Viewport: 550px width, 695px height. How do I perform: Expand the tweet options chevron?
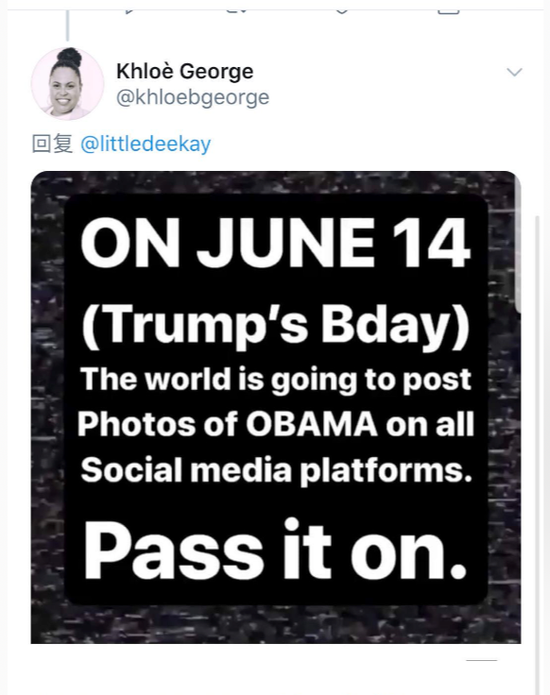click(514, 72)
